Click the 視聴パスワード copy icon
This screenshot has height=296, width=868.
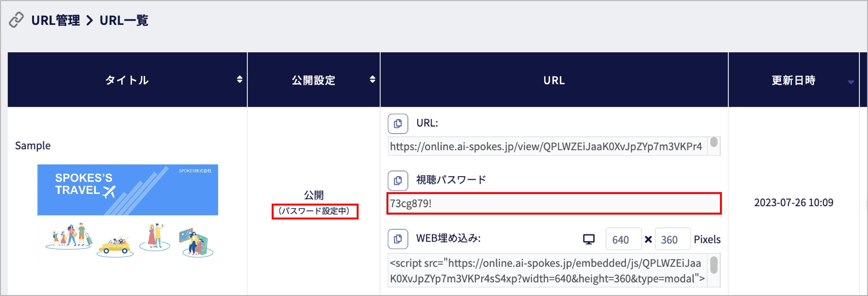(397, 181)
